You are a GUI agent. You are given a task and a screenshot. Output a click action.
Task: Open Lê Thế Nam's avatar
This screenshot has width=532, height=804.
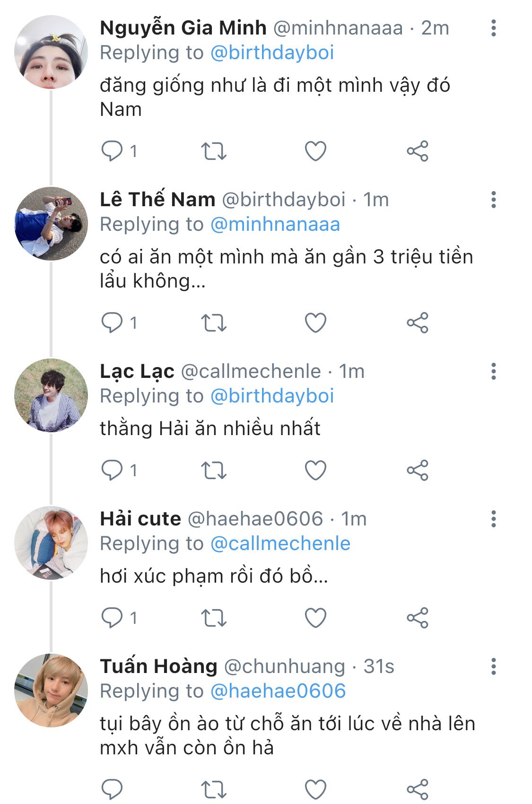coord(51,224)
